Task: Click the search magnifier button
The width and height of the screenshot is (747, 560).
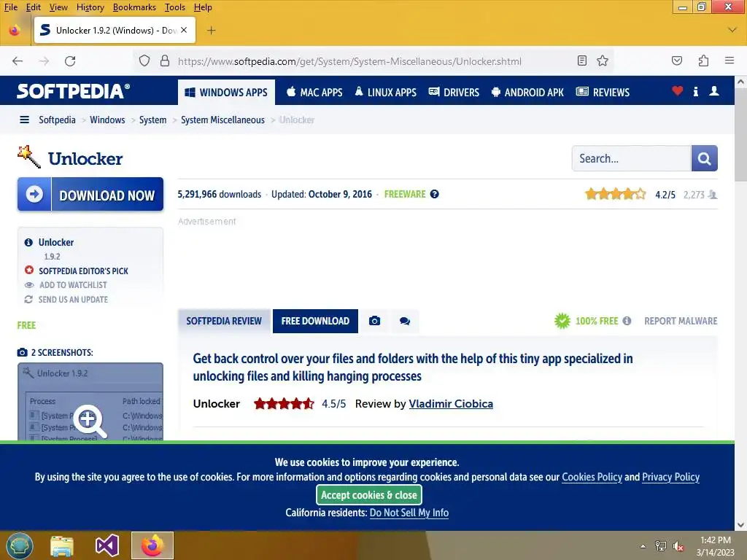Action: tap(704, 158)
